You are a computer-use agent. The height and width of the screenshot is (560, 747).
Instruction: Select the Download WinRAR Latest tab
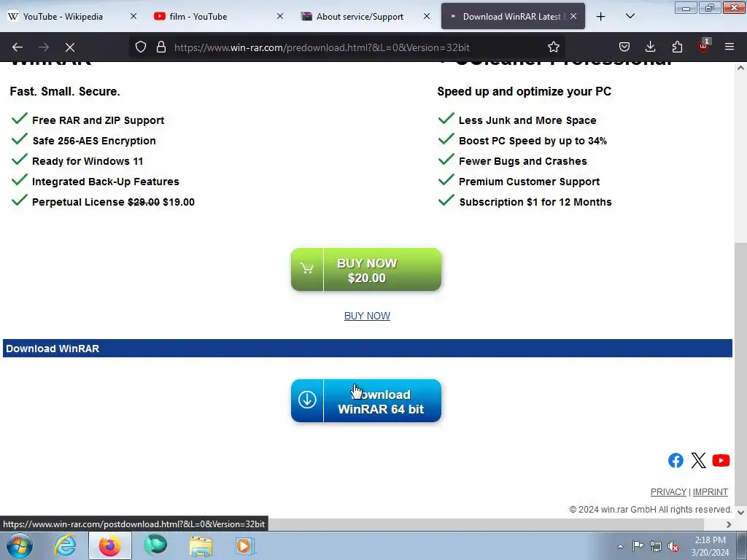point(513,17)
